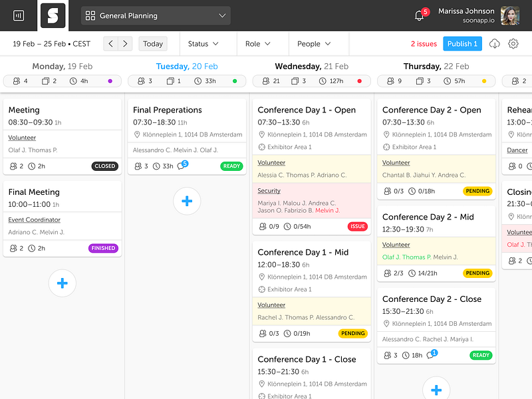Open the People filter dropdown
This screenshot has height=399, width=532.
(314, 44)
